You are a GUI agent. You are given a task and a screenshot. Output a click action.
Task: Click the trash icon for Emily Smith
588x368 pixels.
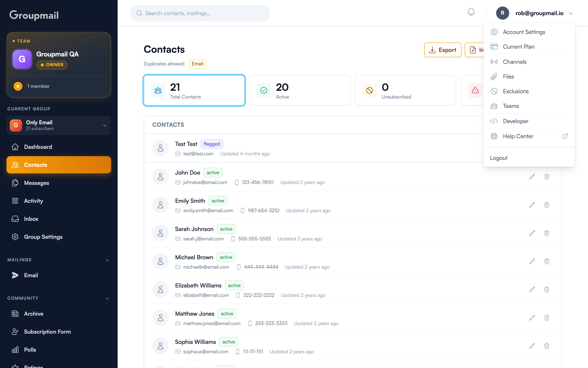546,205
